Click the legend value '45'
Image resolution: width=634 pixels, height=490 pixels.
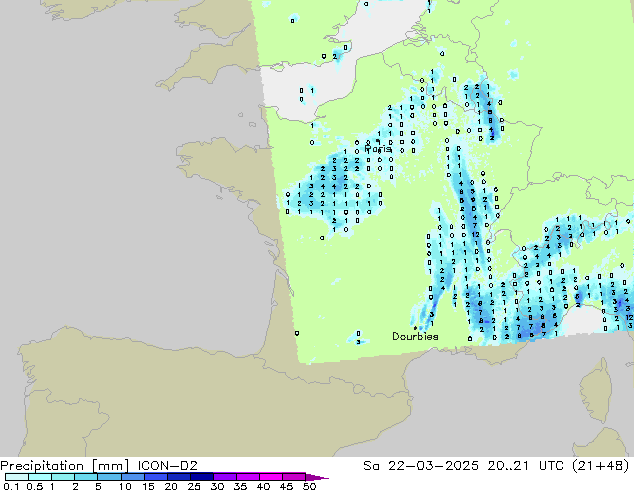point(286,486)
